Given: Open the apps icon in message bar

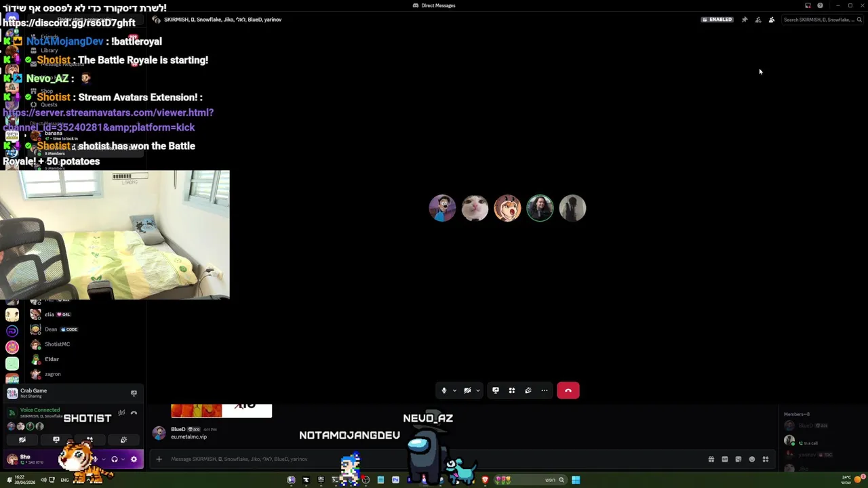Looking at the screenshot, I should [x=766, y=460].
